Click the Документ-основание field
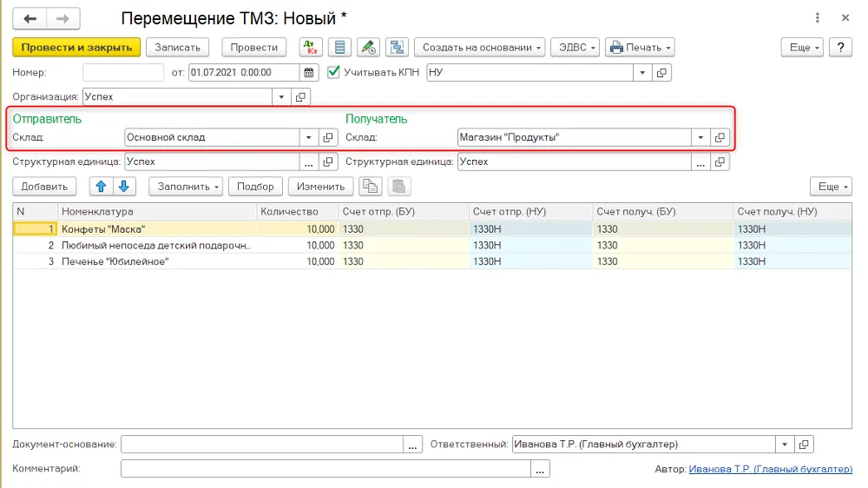Screen dimensions: 868x488 pyautogui.click(x=262, y=445)
